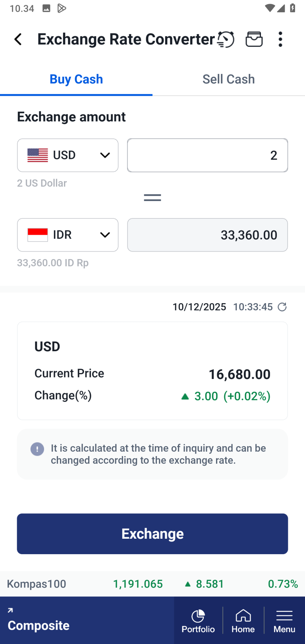Tap the USD Current Price card
The image size is (305, 644).
152,371
